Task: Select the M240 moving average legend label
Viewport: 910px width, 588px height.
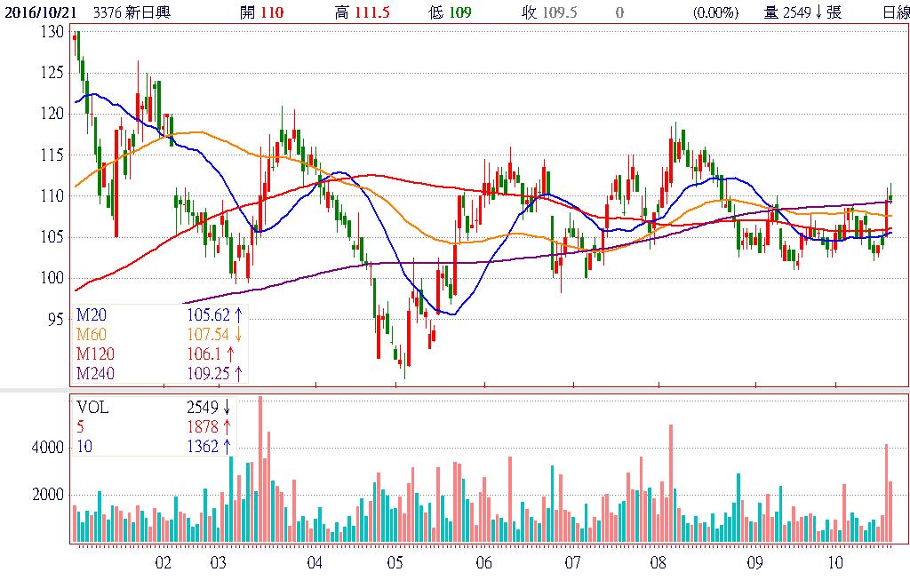Action: click(95, 373)
